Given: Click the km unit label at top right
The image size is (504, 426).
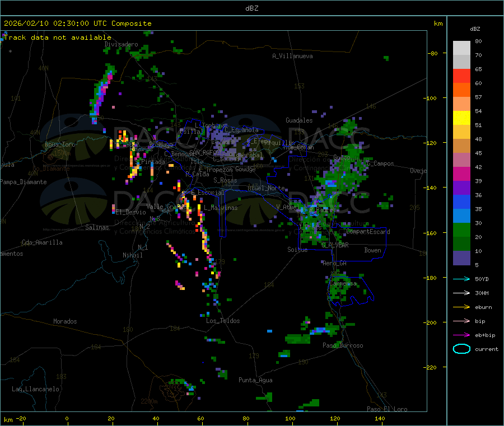Looking at the screenshot, I should point(438,24).
